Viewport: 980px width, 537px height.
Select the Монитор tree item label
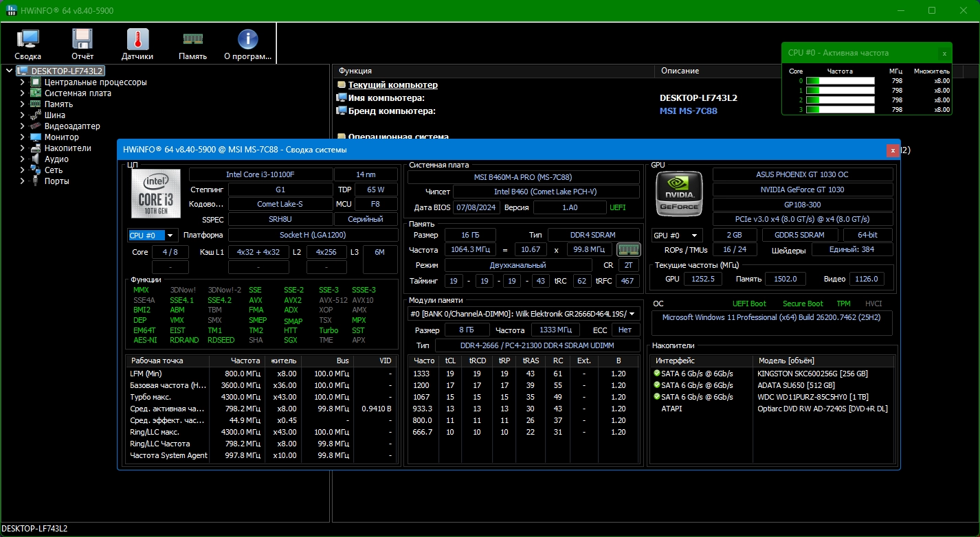(x=62, y=137)
